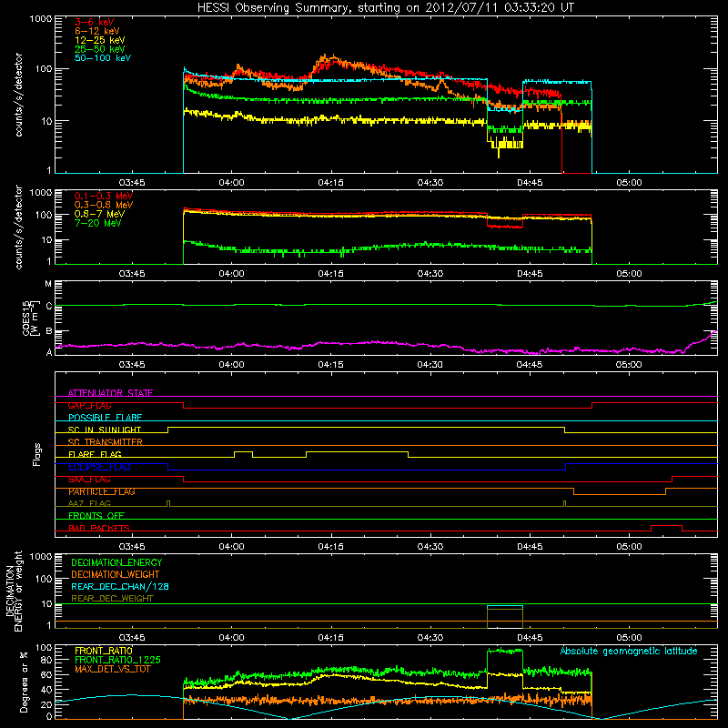Select the 3-6 keV legend label

[x=95, y=22]
